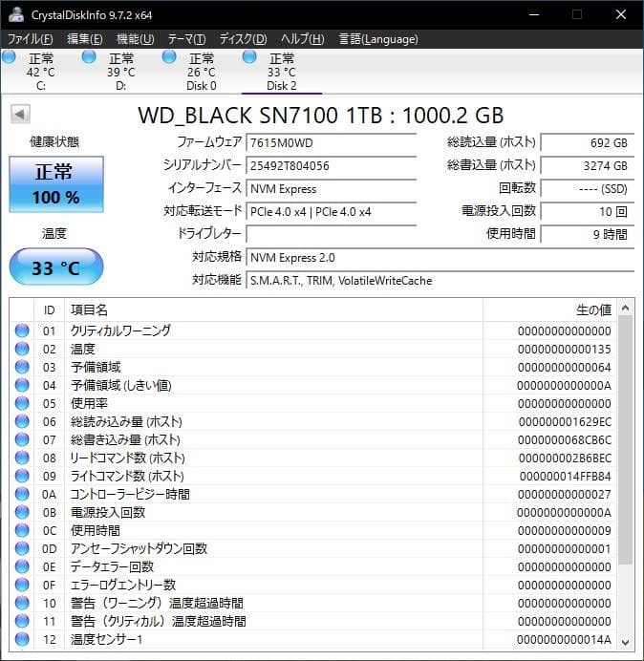Screen dimensions: 644x661
Task: Open the 編集(E) menu
Action: pyautogui.click(x=85, y=39)
